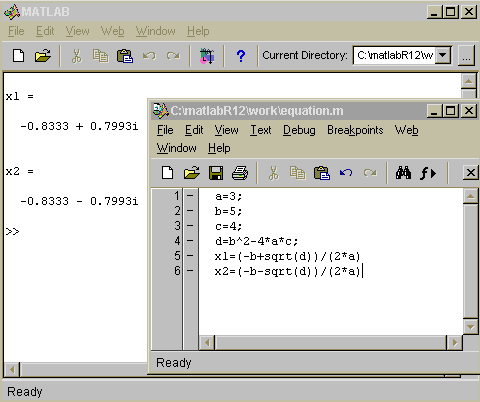This screenshot has width=480, height=402.
Task: Click editor vertical scrollbar down arrow
Action: 470,327
